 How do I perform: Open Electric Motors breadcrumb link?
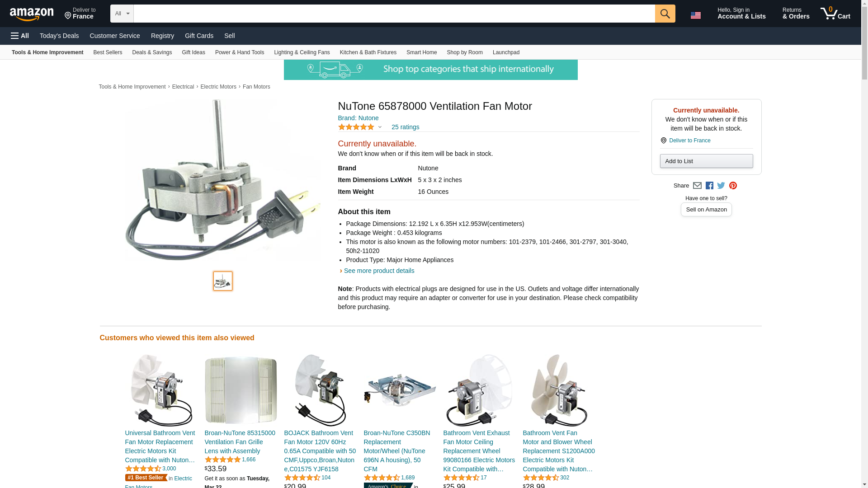[218, 87]
